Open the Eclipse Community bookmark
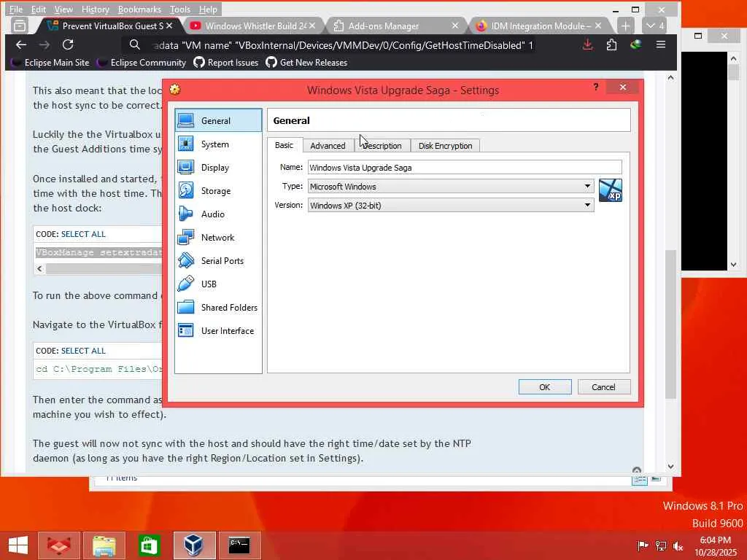Viewport: 747px width, 560px height. coord(142,63)
